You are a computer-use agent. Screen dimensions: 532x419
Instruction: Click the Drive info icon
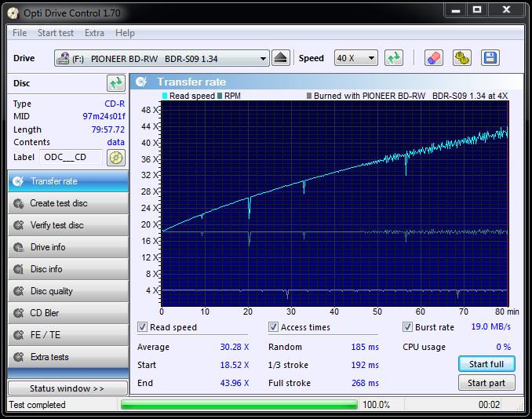(x=18, y=247)
